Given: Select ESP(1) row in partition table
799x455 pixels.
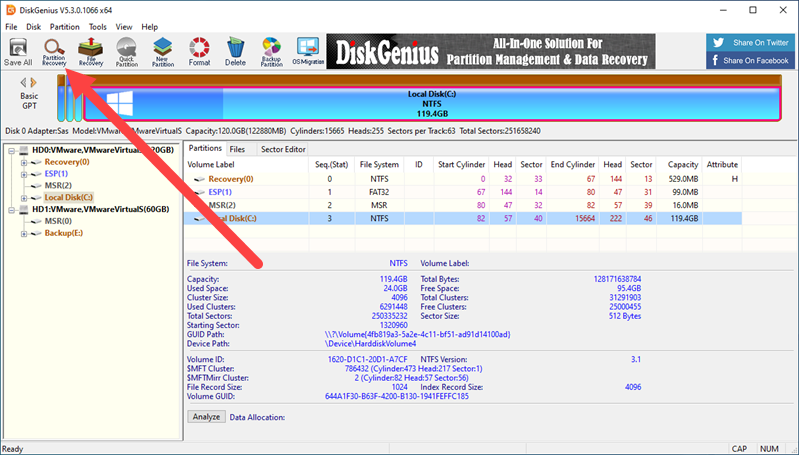Looking at the screenshot, I should click(x=463, y=192).
